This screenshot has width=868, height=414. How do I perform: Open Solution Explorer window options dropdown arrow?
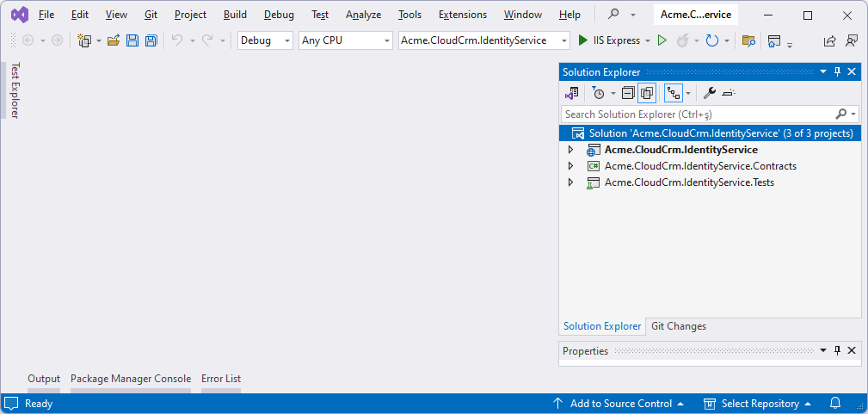[823, 71]
